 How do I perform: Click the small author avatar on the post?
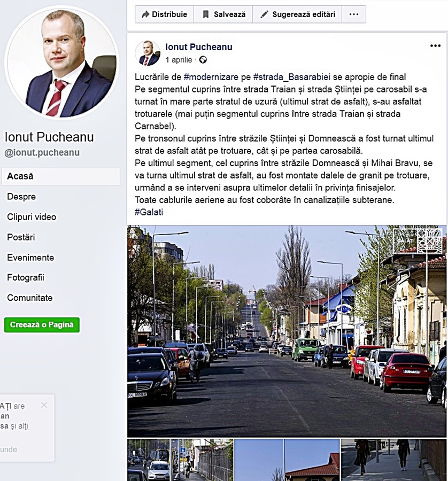tap(148, 53)
